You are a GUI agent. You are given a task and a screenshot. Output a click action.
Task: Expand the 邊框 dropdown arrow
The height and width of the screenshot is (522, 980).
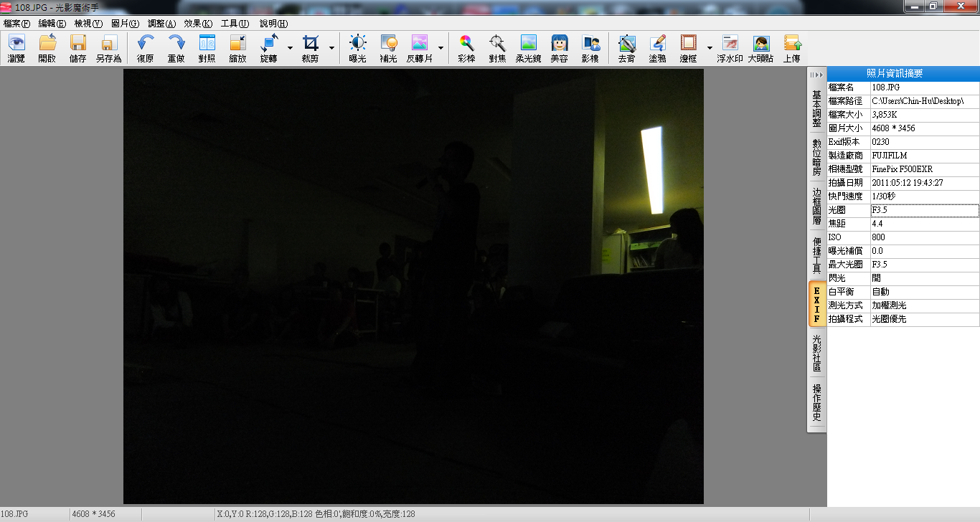click(x=710, y=48)
